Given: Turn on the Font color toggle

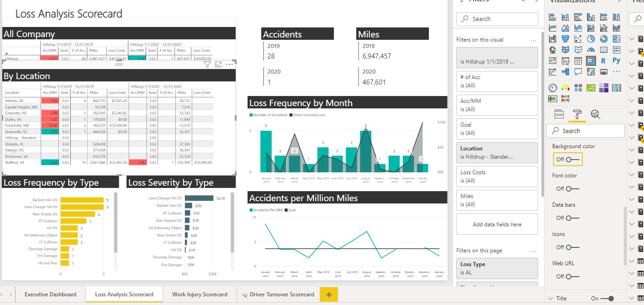Looking at the screenshot, I should click(x=572, y=189).
